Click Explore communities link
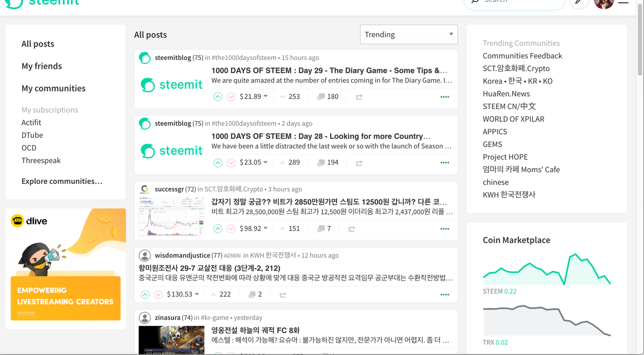The height and width of the screenshot is (355, 644). pyautogui.click(x=62, y=181)
